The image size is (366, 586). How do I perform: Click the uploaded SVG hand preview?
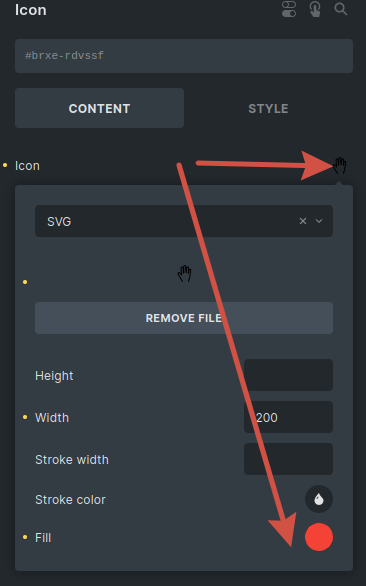[184, 274]
